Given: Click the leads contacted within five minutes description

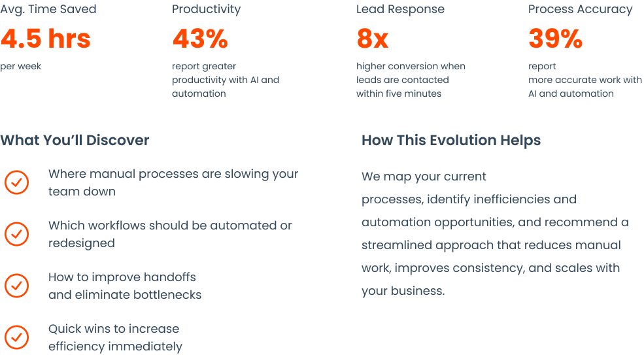Looking at the screenshot, I should (411, 80).
